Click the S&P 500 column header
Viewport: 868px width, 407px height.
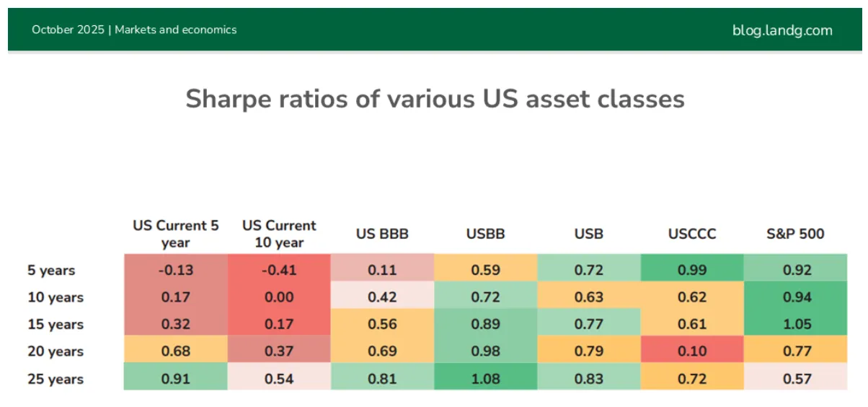tap(795, 234)
